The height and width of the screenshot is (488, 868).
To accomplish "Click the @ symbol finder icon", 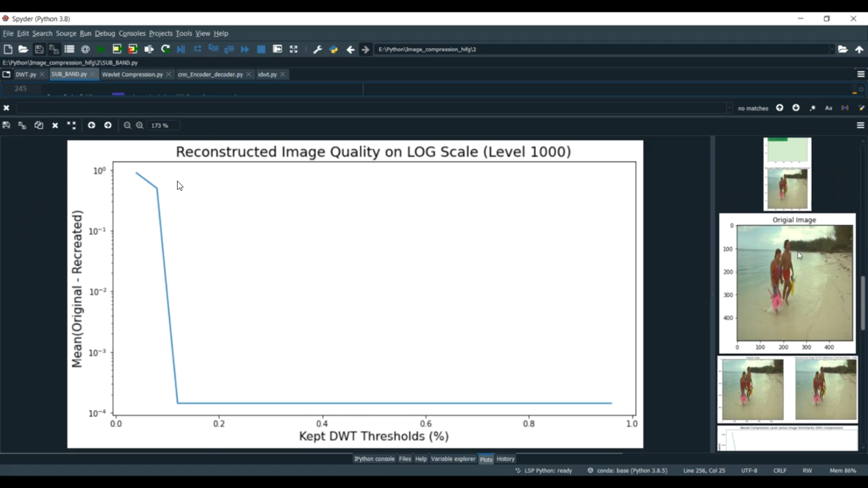I will [86, 50].
